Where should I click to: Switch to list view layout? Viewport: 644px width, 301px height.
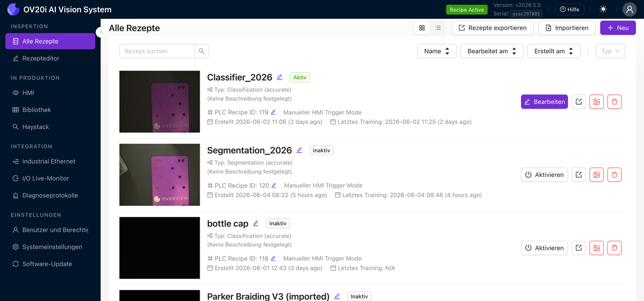[438, 28]
